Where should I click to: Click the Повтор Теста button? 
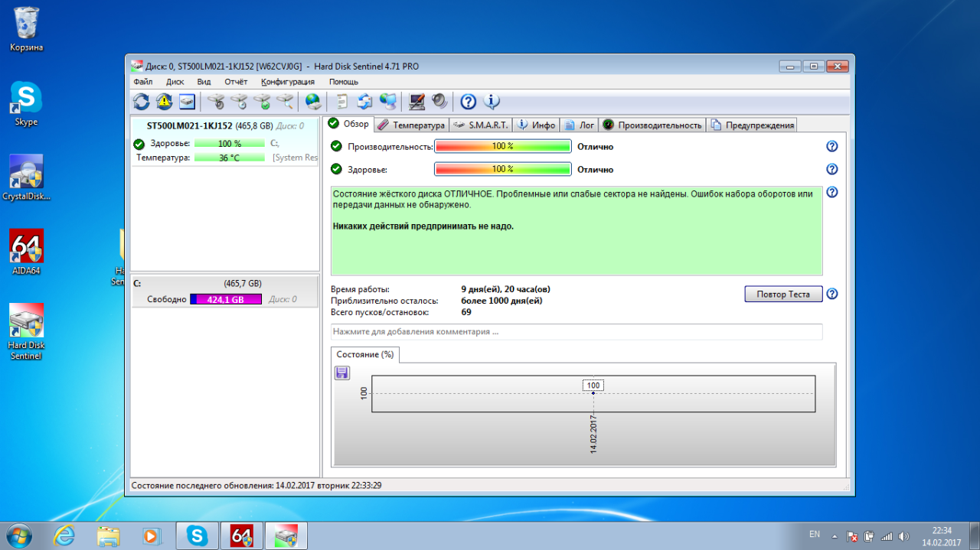click(x=783, y=294)
